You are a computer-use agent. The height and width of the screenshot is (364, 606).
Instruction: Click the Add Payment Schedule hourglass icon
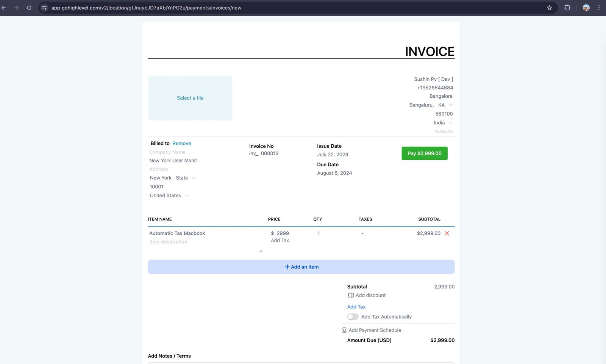coord(344,330)
